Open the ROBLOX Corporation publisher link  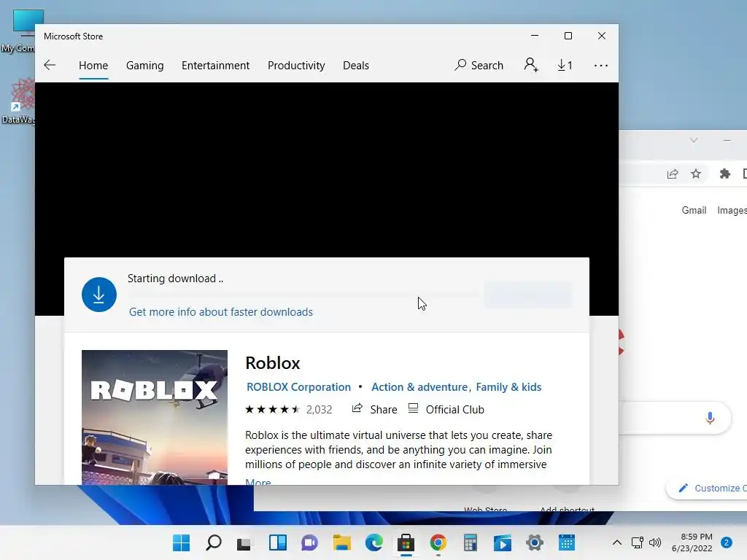(298, 387)
